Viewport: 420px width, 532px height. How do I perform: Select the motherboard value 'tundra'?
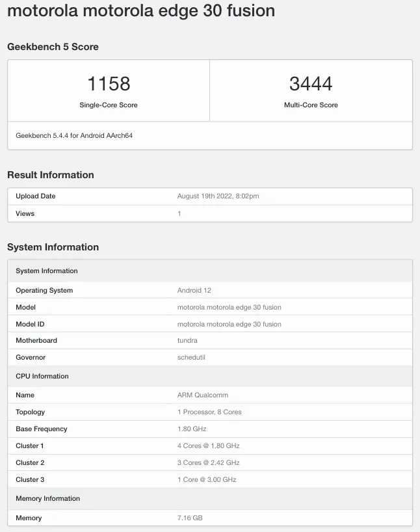(187, 341)
